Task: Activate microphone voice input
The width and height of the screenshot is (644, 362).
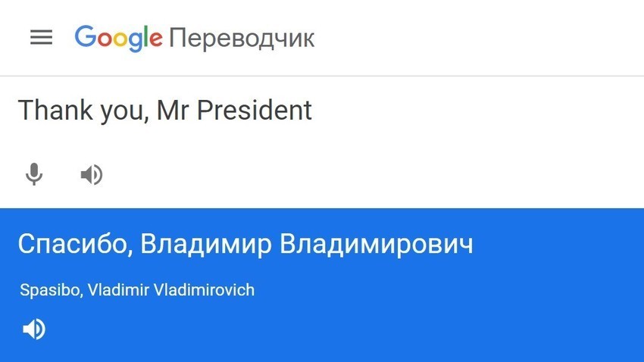Action: 34,174
